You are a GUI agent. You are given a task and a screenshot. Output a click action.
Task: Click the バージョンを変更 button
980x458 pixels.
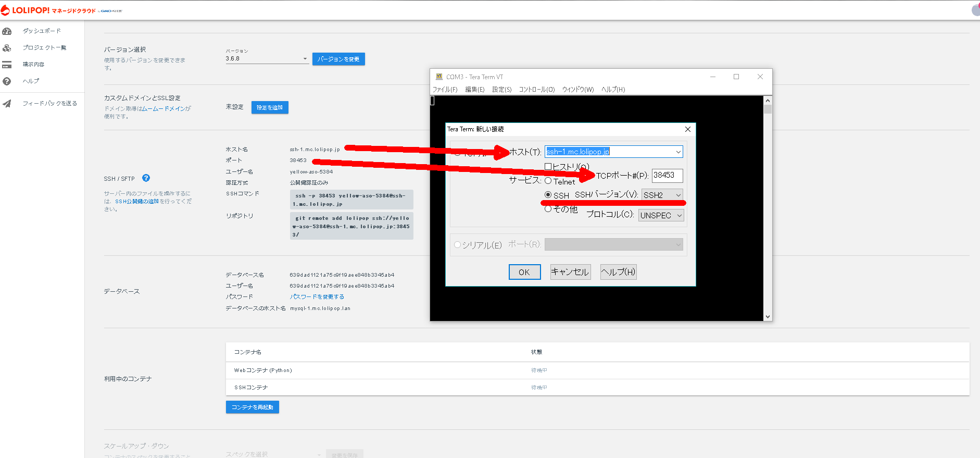coord(338,59)
